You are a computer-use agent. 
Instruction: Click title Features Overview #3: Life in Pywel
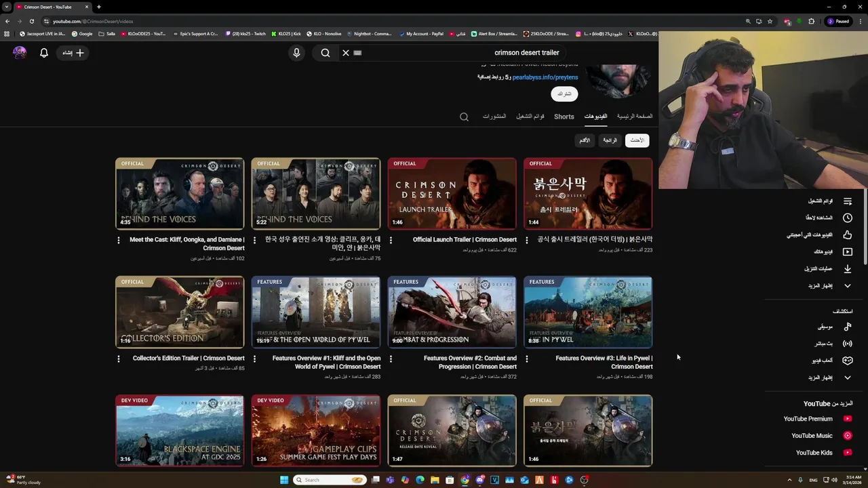click(x=604, y=362)
